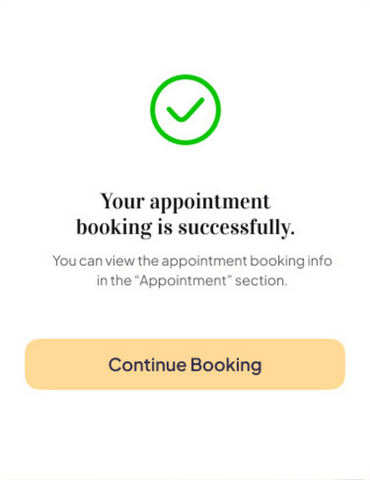Click the word 'appointment' in the bold heading

[x=210, y=202]
